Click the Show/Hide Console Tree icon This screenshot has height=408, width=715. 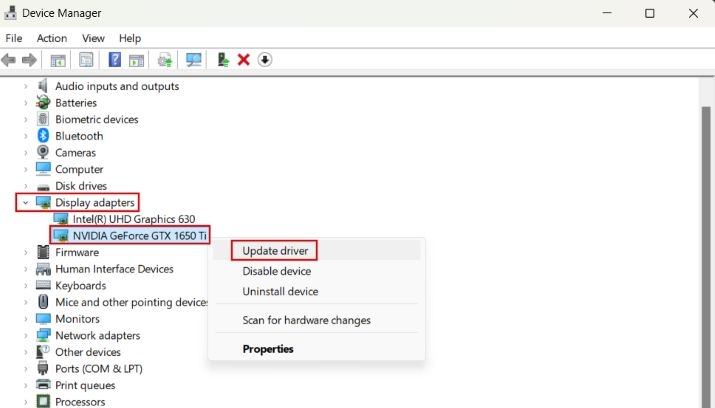click(58, 60)
